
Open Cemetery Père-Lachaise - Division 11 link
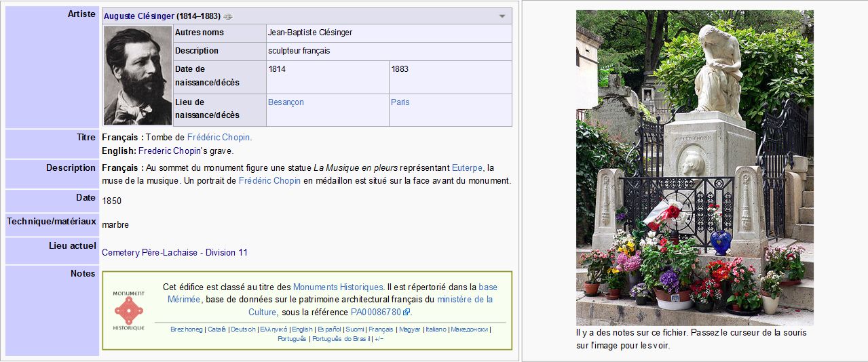tap(174, 253)
